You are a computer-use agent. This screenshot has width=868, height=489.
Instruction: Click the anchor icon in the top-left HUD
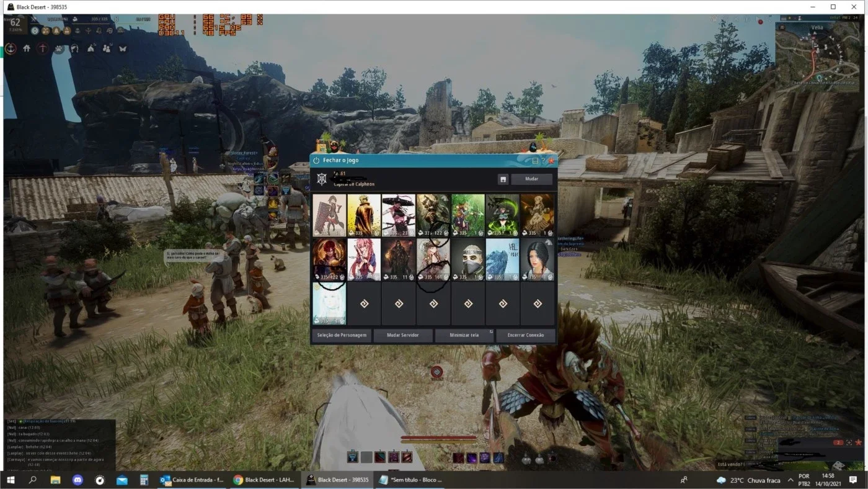[x=11, y=48]
